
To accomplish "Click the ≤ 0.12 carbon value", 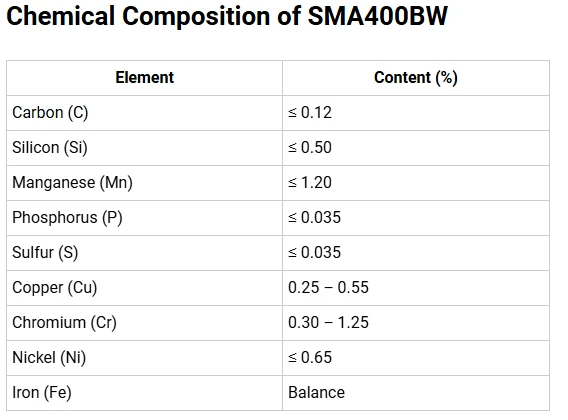I will click(x=310, y=113).
